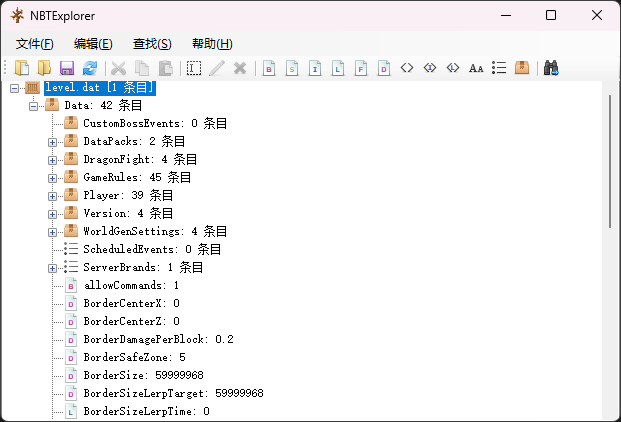Add a Byte tag with B icon
This screenshot has width=621, height=422.
pos(269,68)
